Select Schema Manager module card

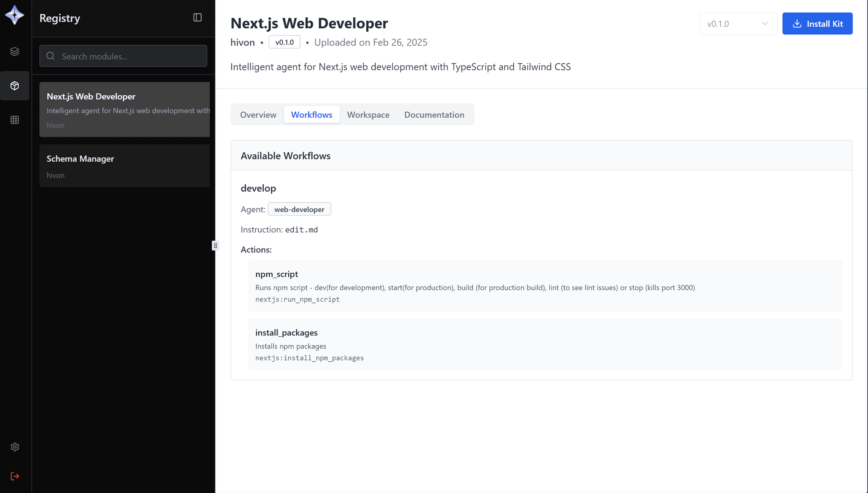(125, 166)
